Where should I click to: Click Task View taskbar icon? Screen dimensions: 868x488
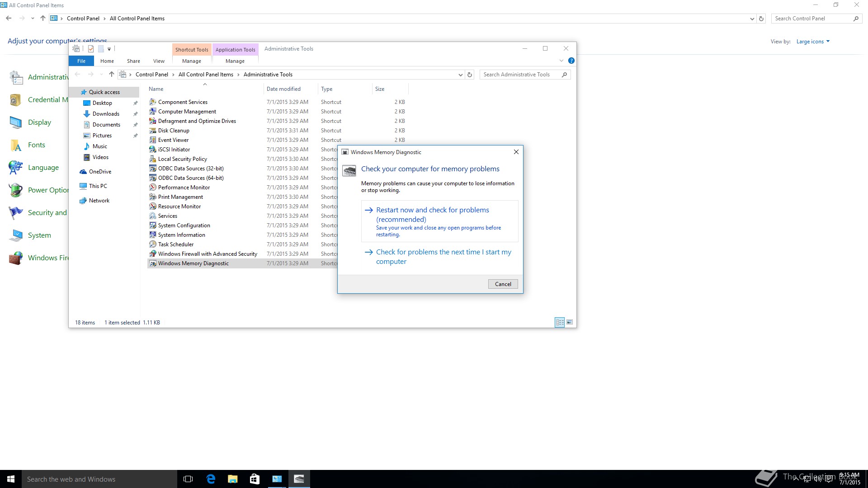(188, 479)
